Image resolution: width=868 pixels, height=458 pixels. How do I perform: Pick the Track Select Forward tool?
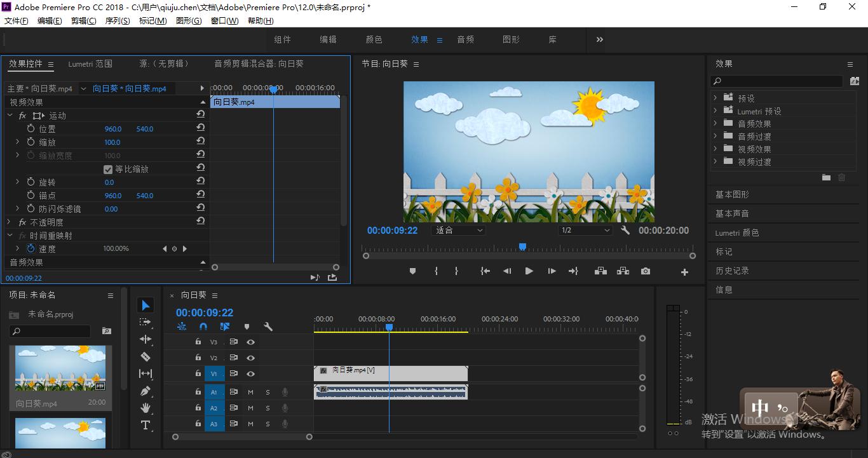point(146,322)
